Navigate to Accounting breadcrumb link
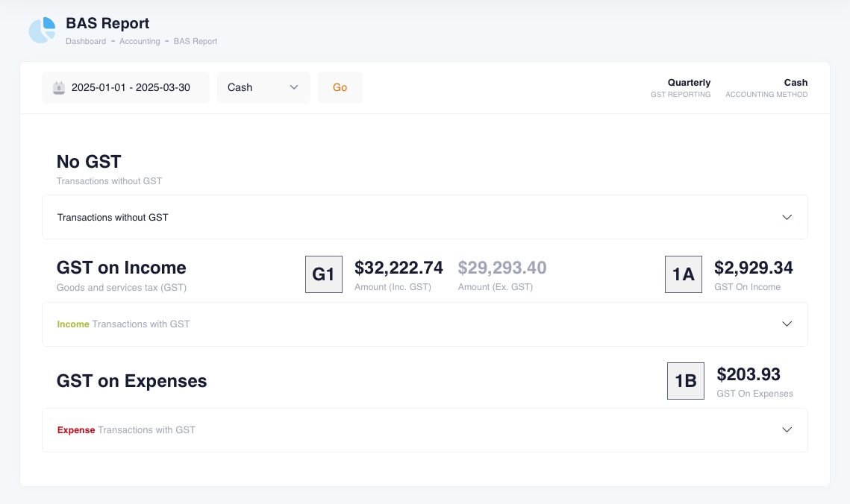Screen dimensions: 850x504 140,42
